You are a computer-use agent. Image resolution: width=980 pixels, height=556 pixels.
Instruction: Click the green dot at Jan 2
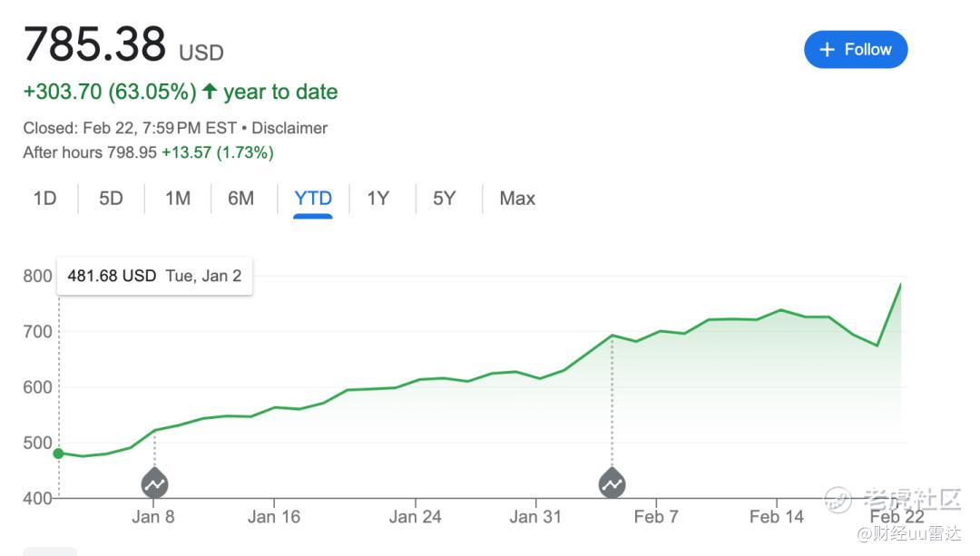pyautogui.click(x=59, y=454)
